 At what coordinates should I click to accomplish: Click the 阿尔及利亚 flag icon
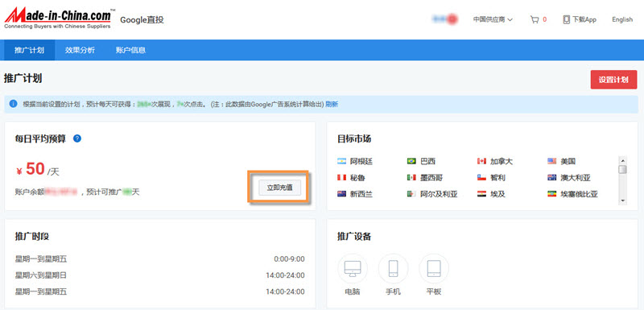(x=411, y=194)
